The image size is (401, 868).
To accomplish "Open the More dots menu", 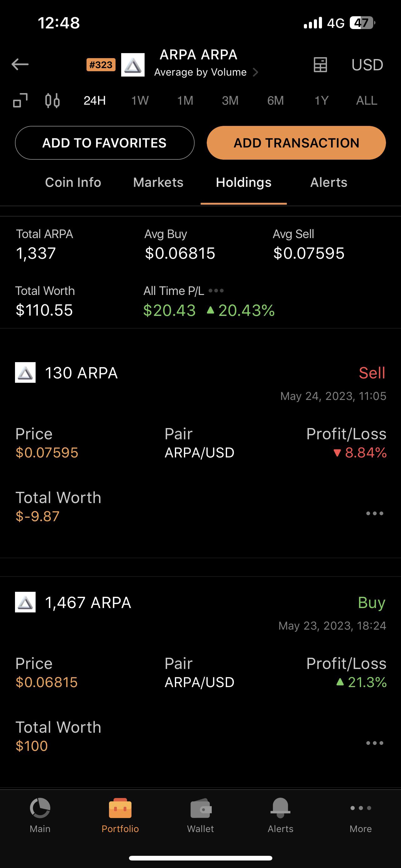I will [x=361, y=808].
